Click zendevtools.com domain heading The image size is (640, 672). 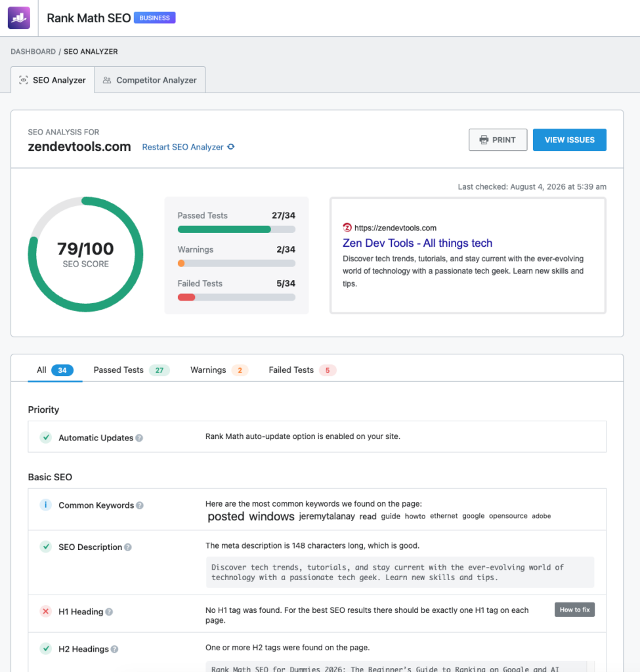pos(79,146)
